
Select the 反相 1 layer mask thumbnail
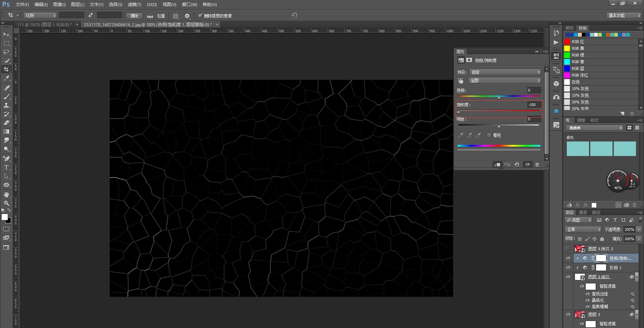(x=601, y=267)
